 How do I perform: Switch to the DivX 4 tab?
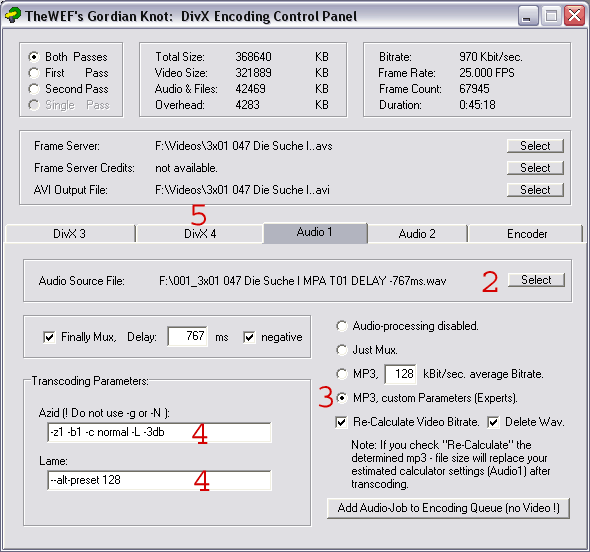(x=200, y=234)
